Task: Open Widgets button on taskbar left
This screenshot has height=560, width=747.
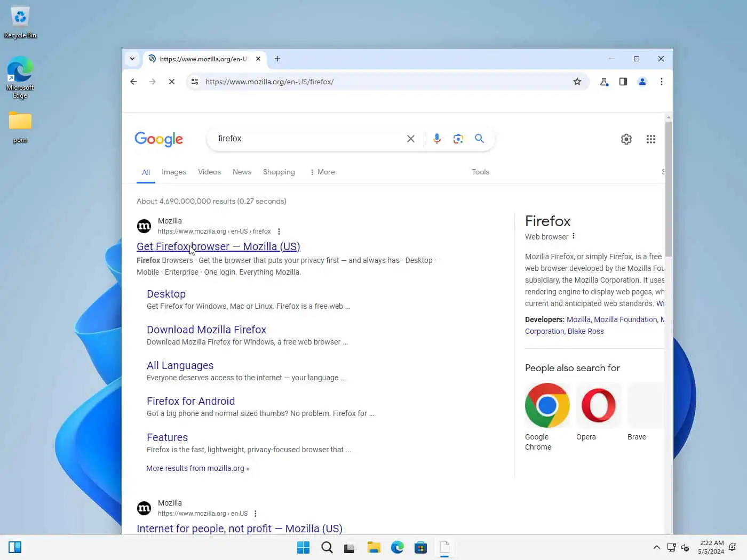Action: point(15,547)
